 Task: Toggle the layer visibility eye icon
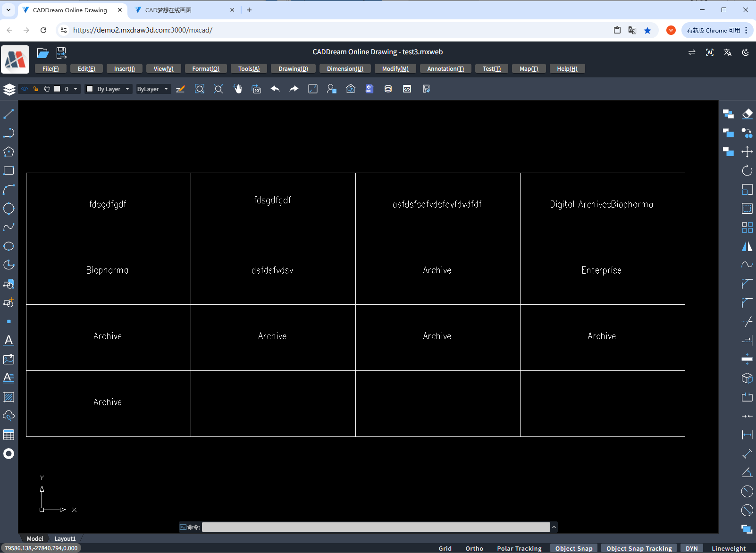click(x=25, y=89)
